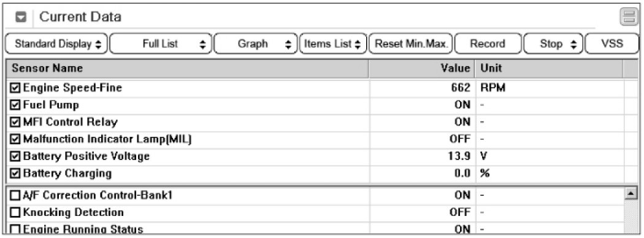Image resolution: width=644 pixels, height=238 pixels.
Task: Uncheck Fuel Pump sensor checkbox
Action: tap(15, 105)
